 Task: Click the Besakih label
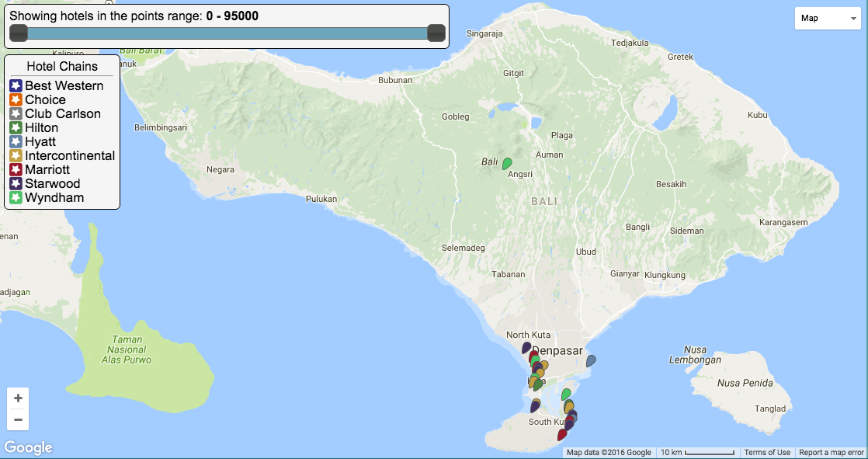coord(671,184)
